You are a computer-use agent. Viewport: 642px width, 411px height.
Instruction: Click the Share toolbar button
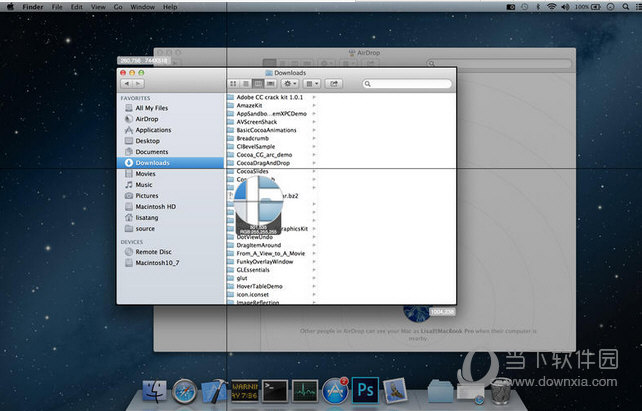point(334,84)
